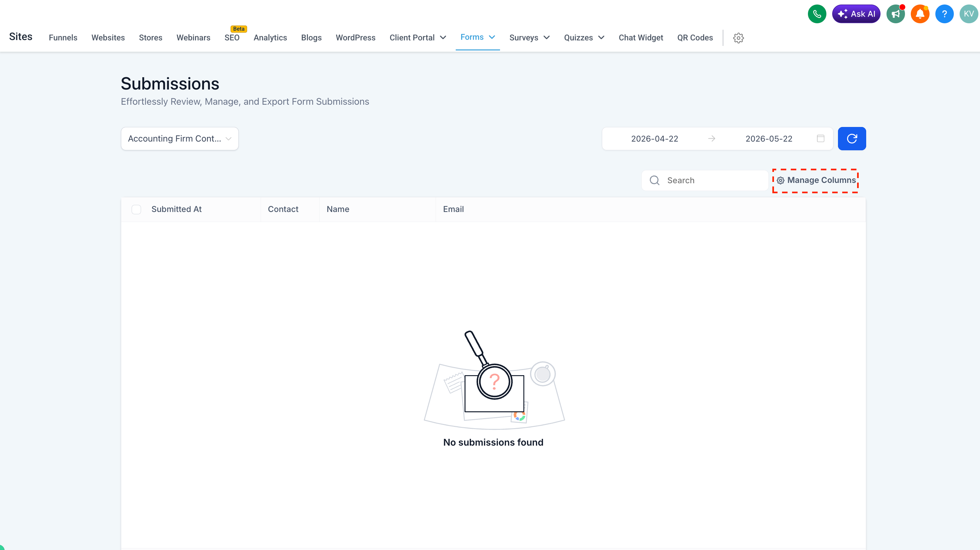
Task: Click the Contact column header
Action: 283,209
